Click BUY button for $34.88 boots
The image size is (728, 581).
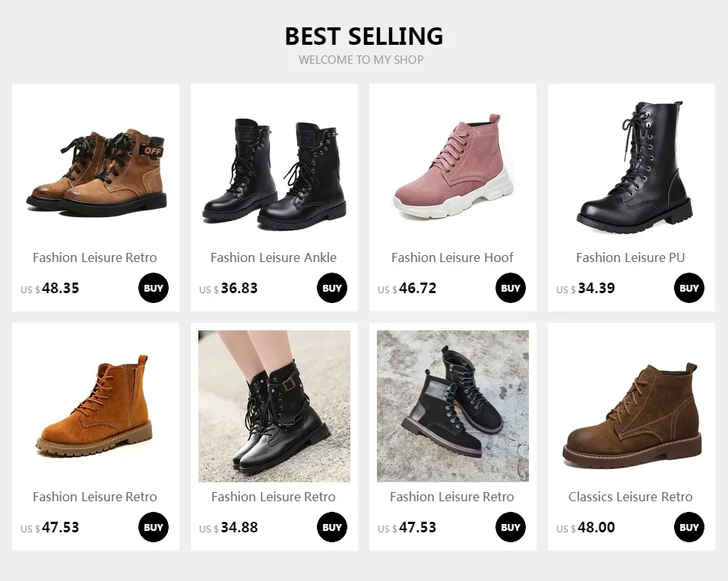pos(332,527)
